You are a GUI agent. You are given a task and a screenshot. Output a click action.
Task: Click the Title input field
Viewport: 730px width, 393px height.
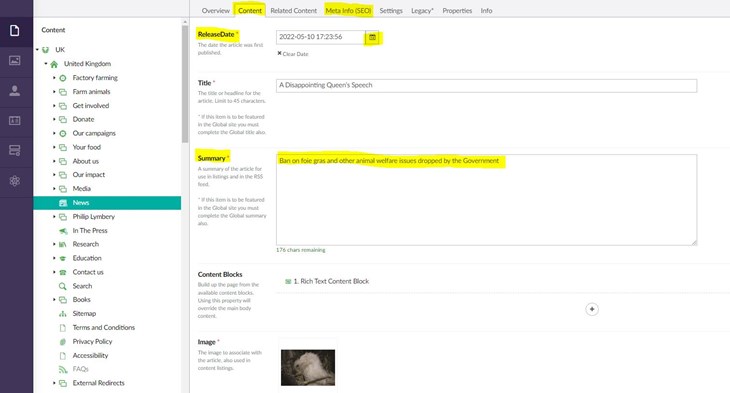pyautogui.click(x=486, y=86)
